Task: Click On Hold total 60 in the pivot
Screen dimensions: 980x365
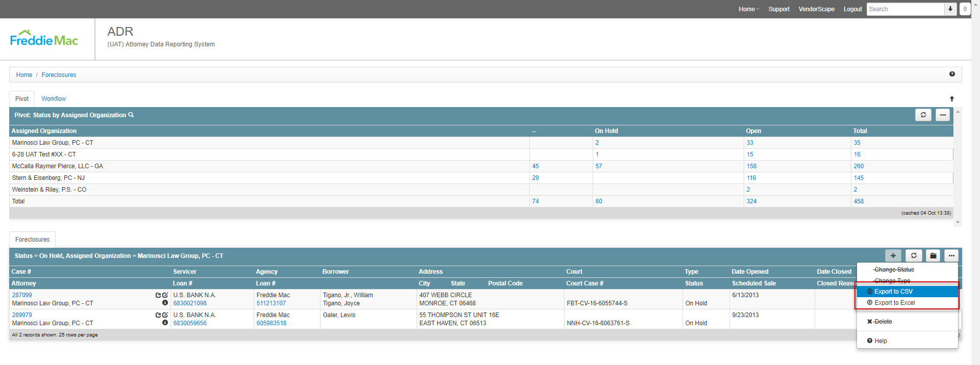Action: pyautogui.click(x=599, y=201)
